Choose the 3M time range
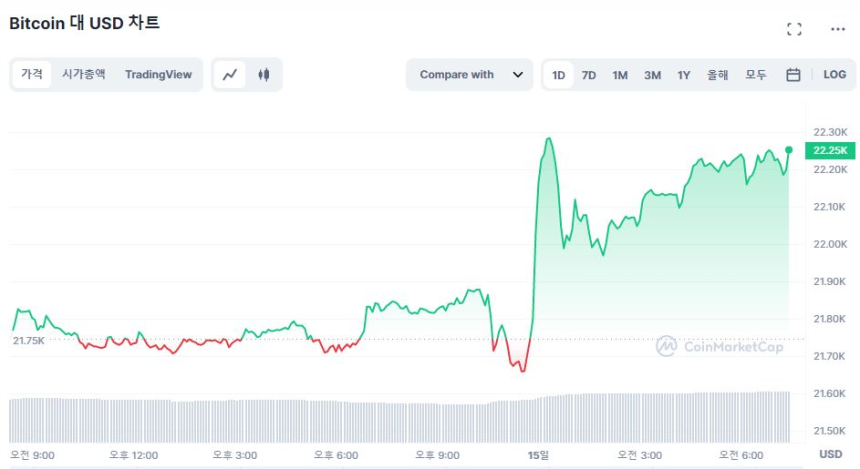860x469 pixels. tap(652, 75)
